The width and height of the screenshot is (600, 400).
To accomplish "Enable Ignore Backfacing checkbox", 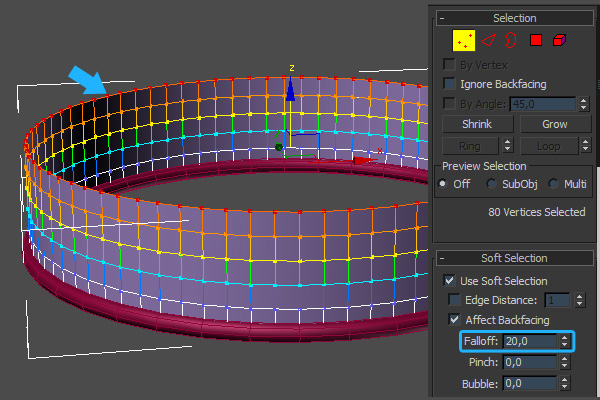I will click(x=450, y=84).
